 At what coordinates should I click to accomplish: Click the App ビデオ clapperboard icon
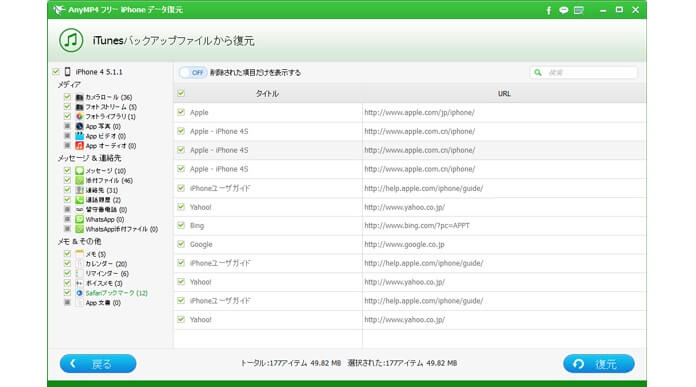point(79,136)
